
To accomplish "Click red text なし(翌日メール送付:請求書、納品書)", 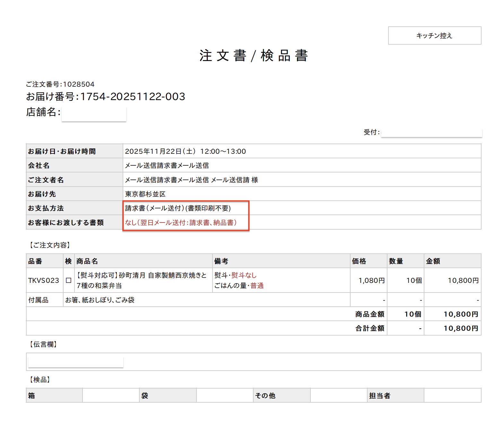I will [x=181, y=223].
